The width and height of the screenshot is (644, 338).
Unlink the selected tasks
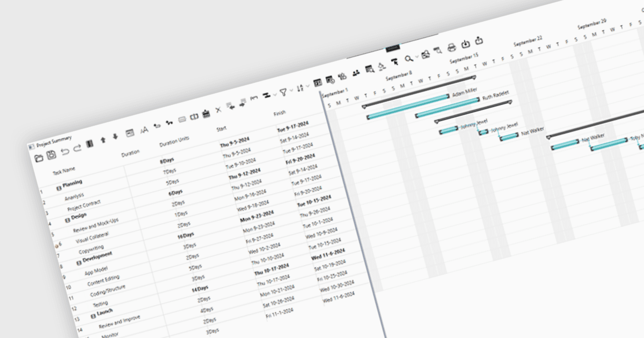[170, 122]
